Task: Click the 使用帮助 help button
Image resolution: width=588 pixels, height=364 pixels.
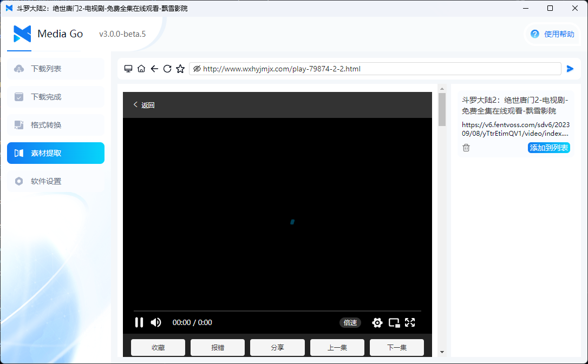Action: coord(552,34)
